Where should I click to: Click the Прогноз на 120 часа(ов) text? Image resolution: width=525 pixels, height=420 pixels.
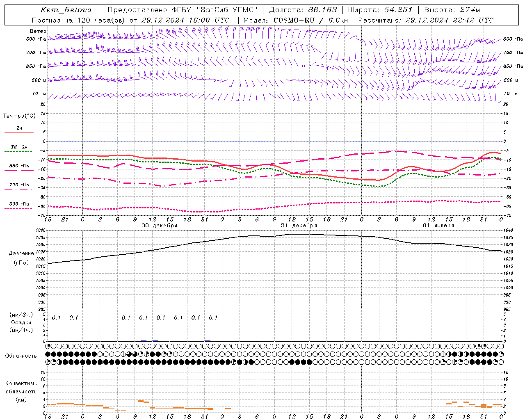tap(79, 20)
